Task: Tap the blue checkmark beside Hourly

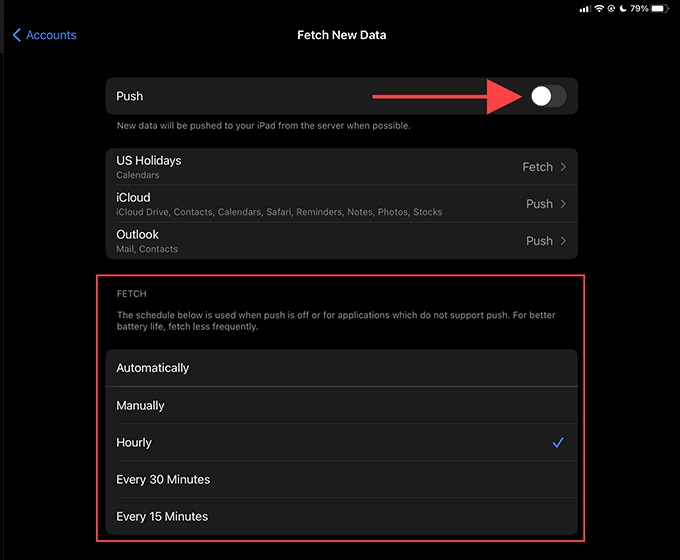Action: (558, 442)
